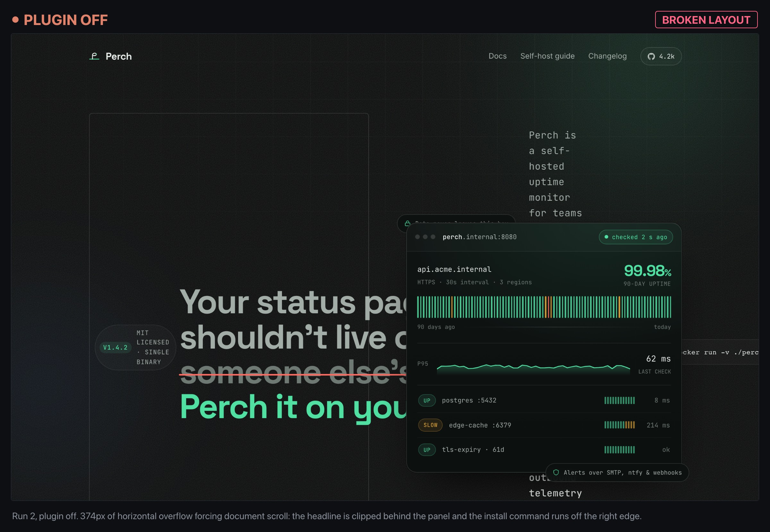770x532 pixels.
Task: Open the Perch home link text
Action: coord(119,56)
